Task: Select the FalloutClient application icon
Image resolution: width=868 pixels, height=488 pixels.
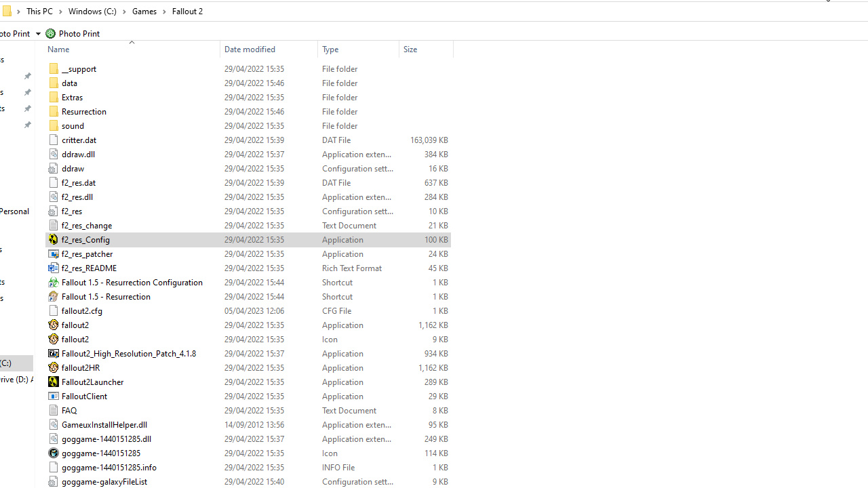Action: tap(54, 396)
